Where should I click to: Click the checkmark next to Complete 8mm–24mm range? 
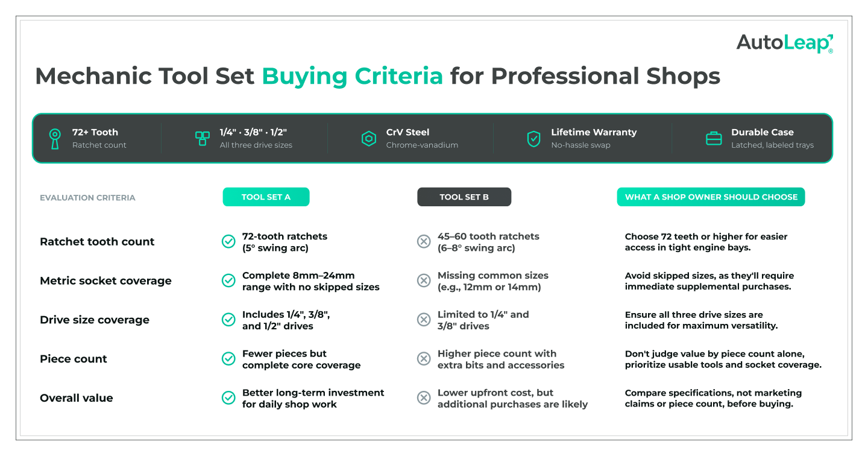(228, 280)
